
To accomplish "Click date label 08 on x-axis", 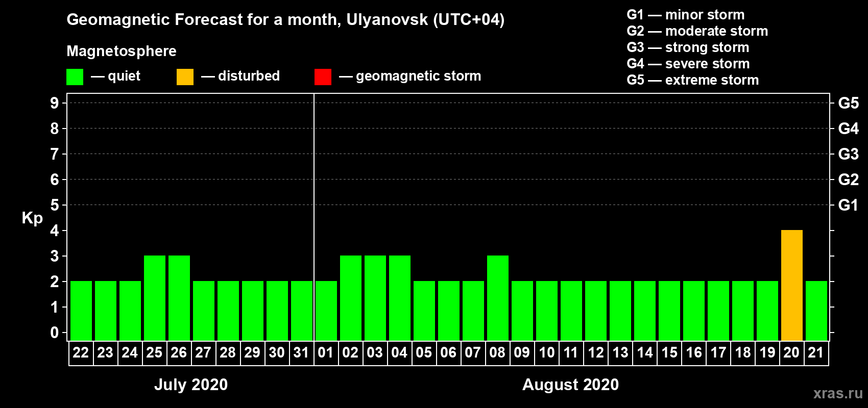I will [497, 352].
